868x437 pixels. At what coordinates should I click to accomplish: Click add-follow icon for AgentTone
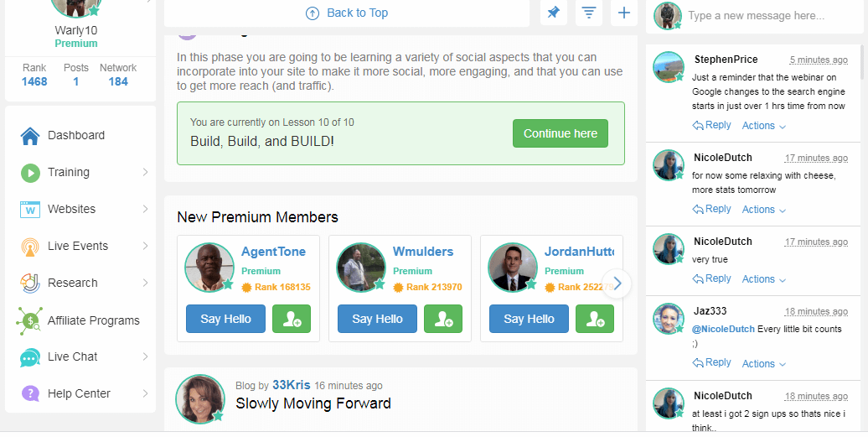[x=292, y=319]
